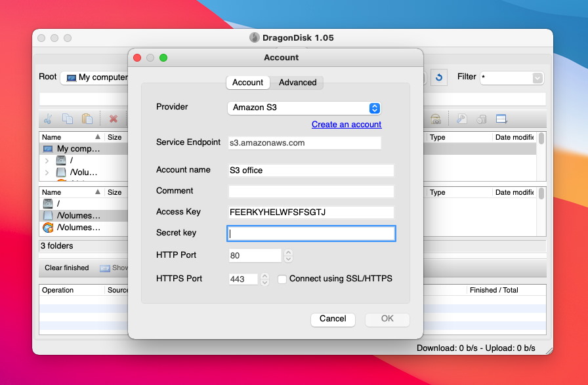Open the Filter combo box arrow
This screenshot has width=588, height=385.
[537, 78]
